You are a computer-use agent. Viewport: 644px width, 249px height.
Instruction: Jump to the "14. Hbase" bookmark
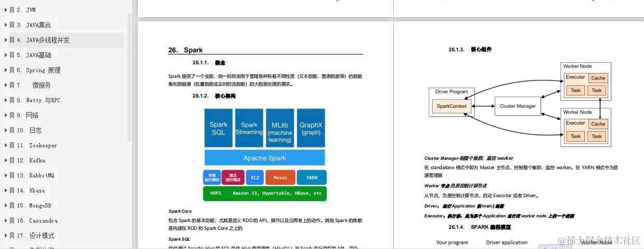[x=31, y=190]
